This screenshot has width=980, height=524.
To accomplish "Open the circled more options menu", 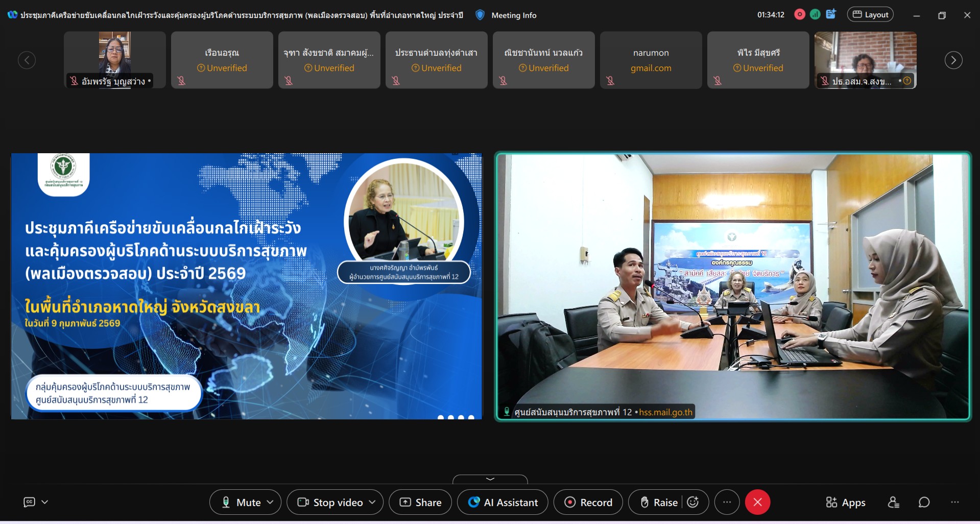I will [727, 503].
